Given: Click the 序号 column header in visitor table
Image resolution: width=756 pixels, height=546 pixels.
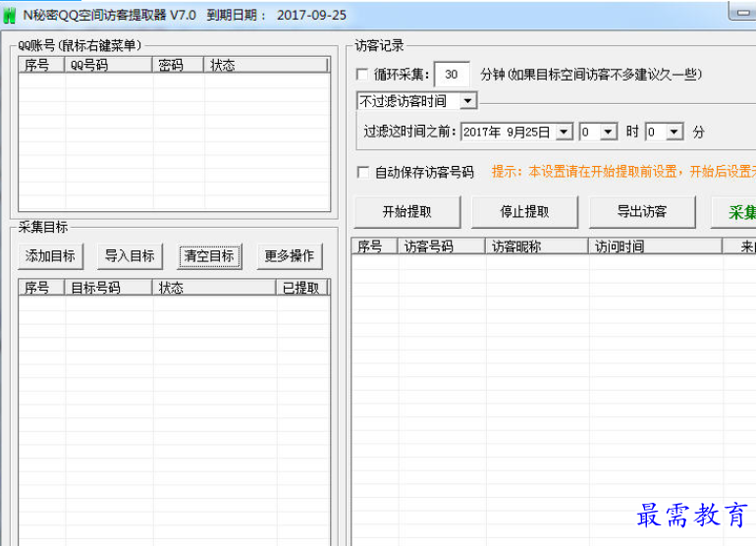Looking at the screenshot, I should (x=374, y=246).
